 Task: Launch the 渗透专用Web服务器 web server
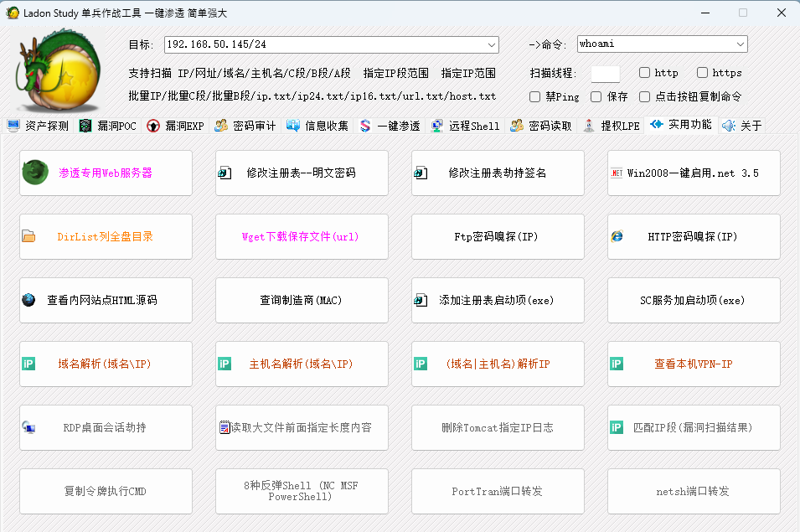pyautogui.click(x=106, y=173)
